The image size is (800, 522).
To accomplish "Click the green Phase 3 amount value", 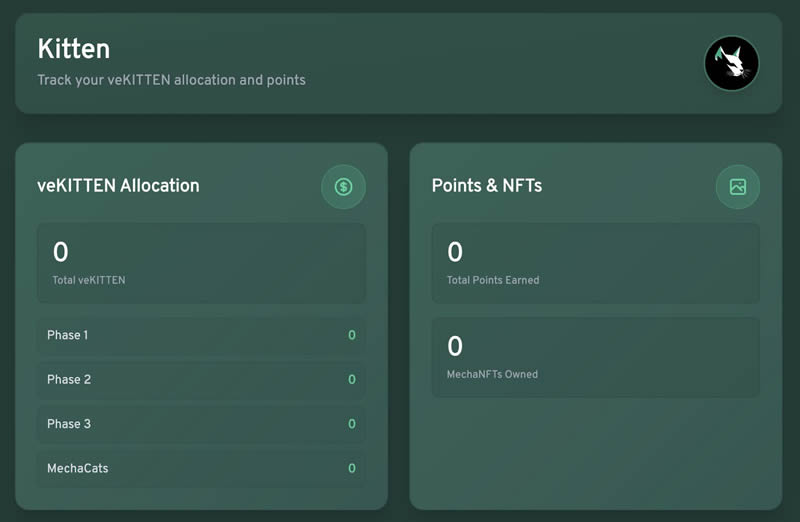I will (351, 424).
